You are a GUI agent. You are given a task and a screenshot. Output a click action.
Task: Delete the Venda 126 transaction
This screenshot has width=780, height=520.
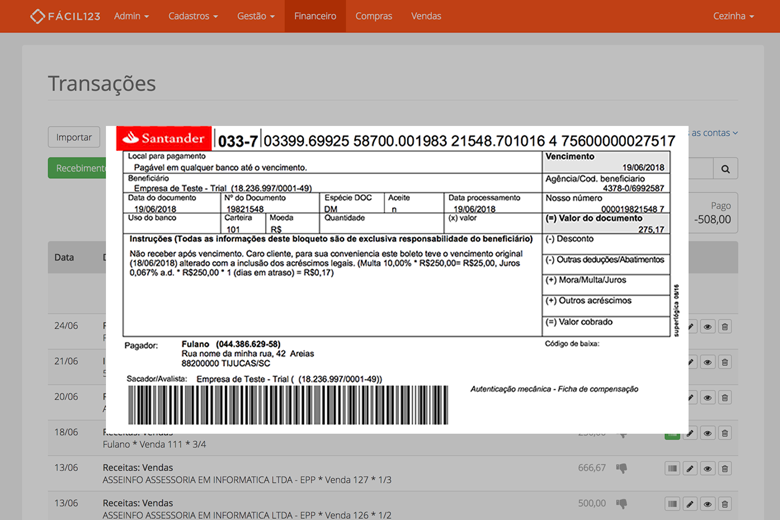tap(725, 504)
